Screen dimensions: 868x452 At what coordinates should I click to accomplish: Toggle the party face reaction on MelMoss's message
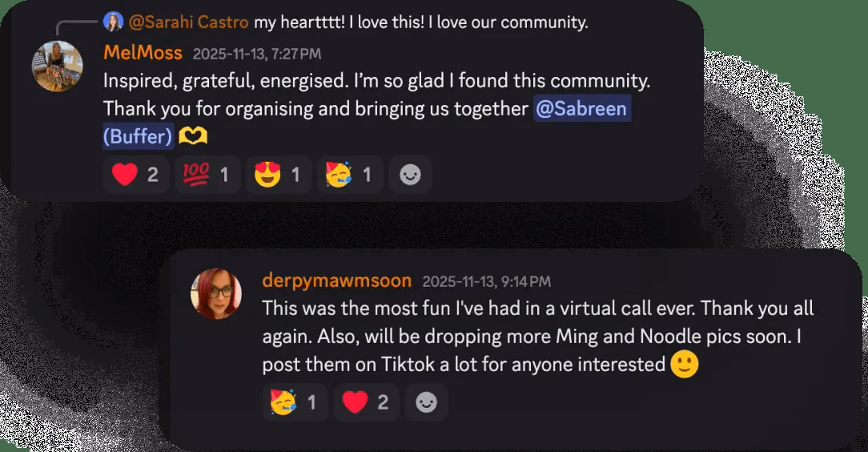click(350, 175)
